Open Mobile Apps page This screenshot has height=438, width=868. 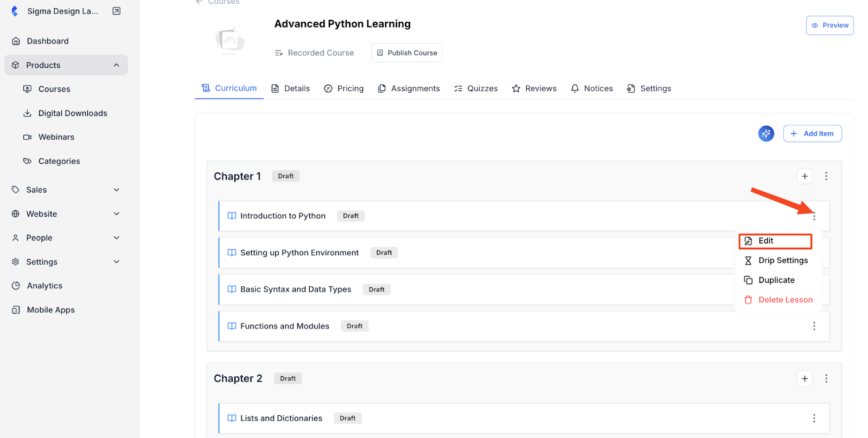click(x=51, y=310)
